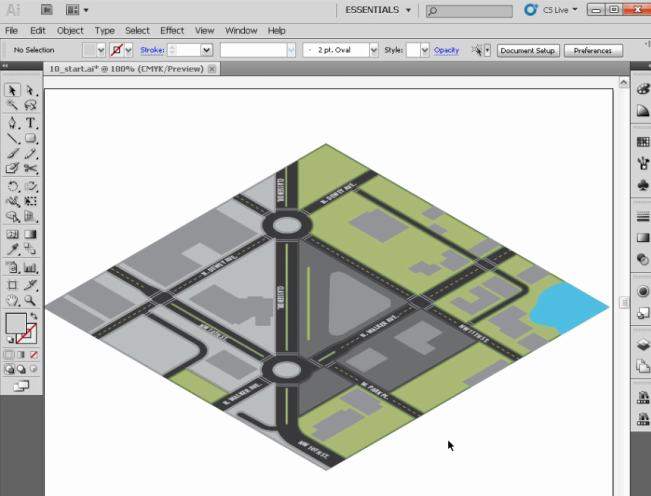Select the Hand tool
The image size is (651, 496).
(12, 300)
